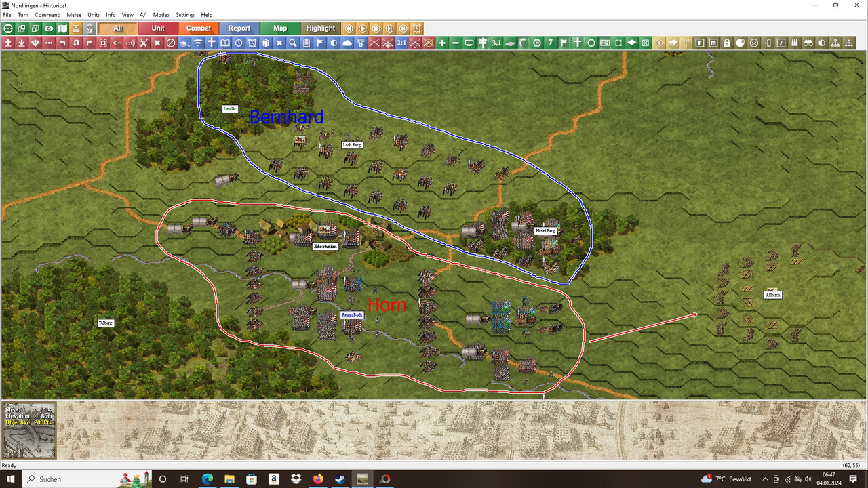868x488 pixels.
Task: Zoom out with green minus icon
Action: (456, 43)
